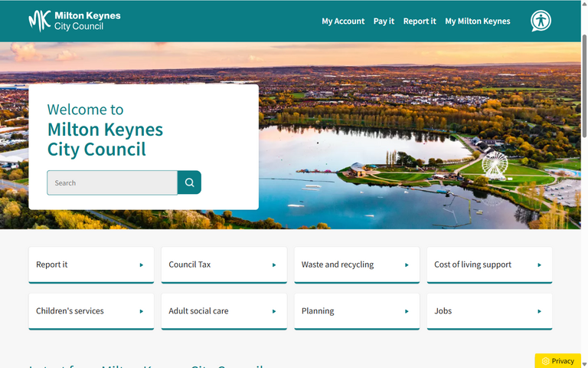Open the Children's services link
Screen dimensions: 588x368
70,311
